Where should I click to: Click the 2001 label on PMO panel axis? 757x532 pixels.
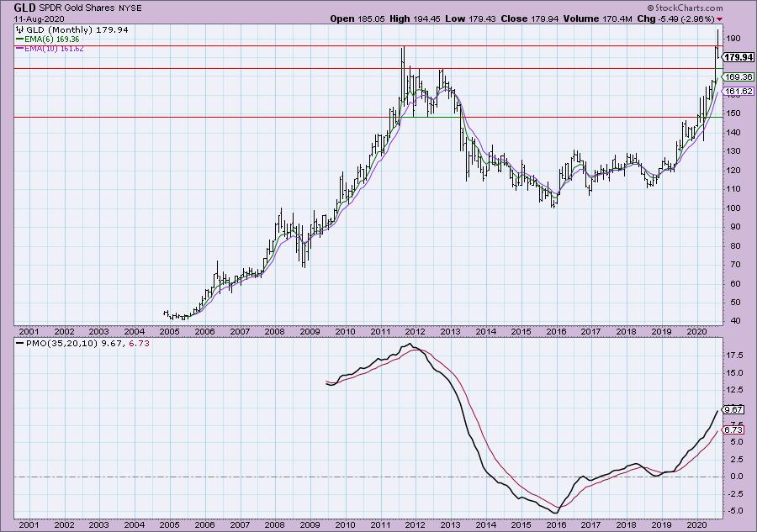[x=29, y=524]
